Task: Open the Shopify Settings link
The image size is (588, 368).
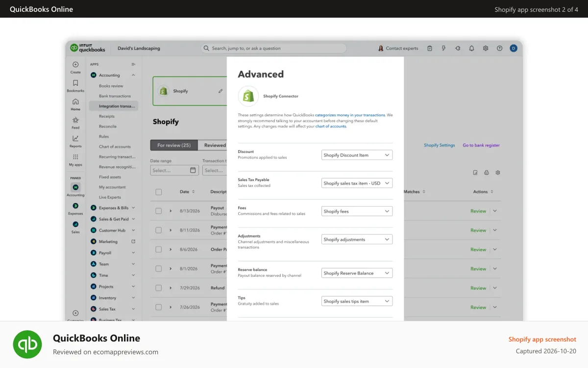Action: [x=439, y=145]
